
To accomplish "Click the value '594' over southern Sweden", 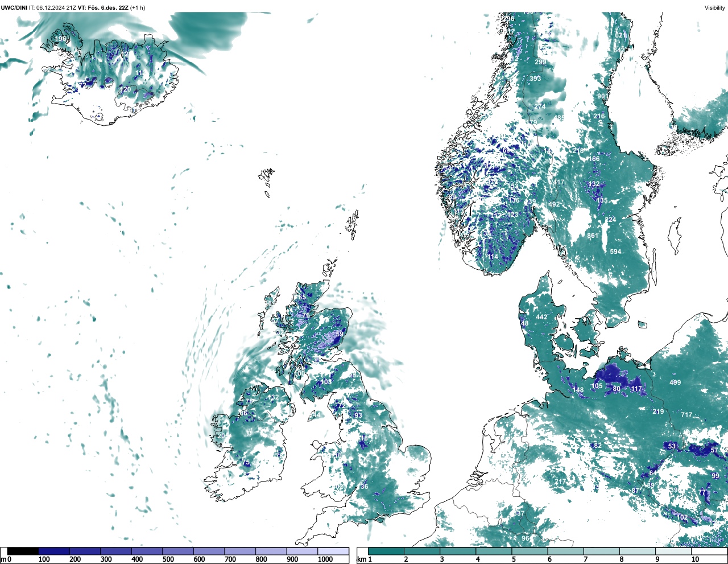I will (615, 252).
